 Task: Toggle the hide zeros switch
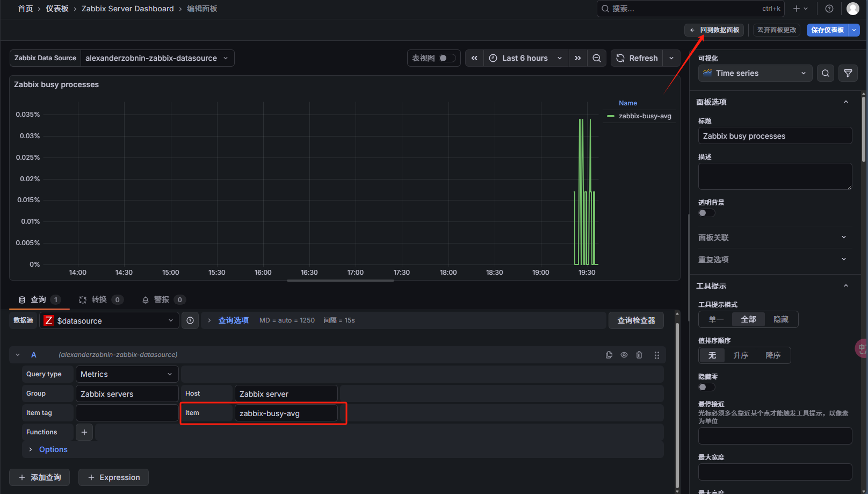[707, 387]
